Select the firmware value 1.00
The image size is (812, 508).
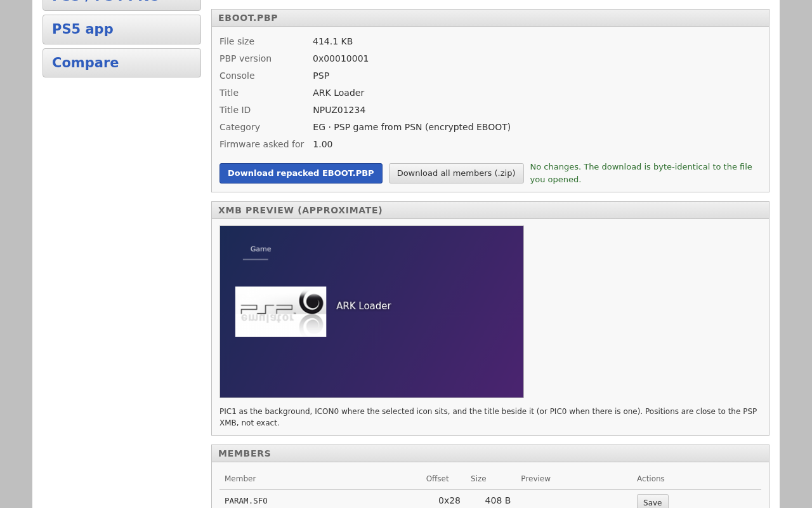coord(322,144)
